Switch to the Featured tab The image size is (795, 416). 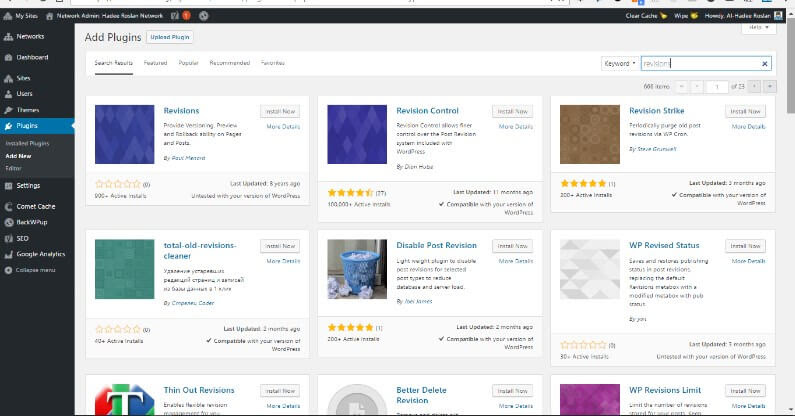155,63
